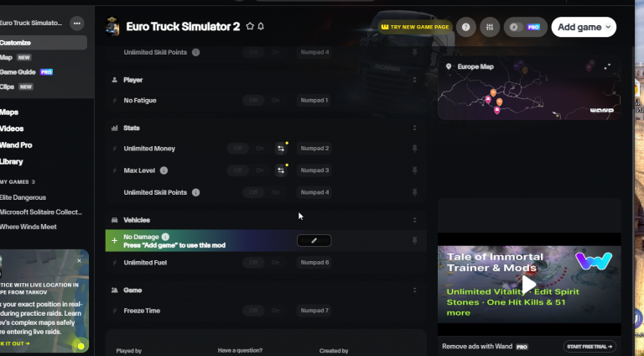Open the Add game dropdown
The height and width of the screenshot is (356, 644).
[x=584, y=27]
